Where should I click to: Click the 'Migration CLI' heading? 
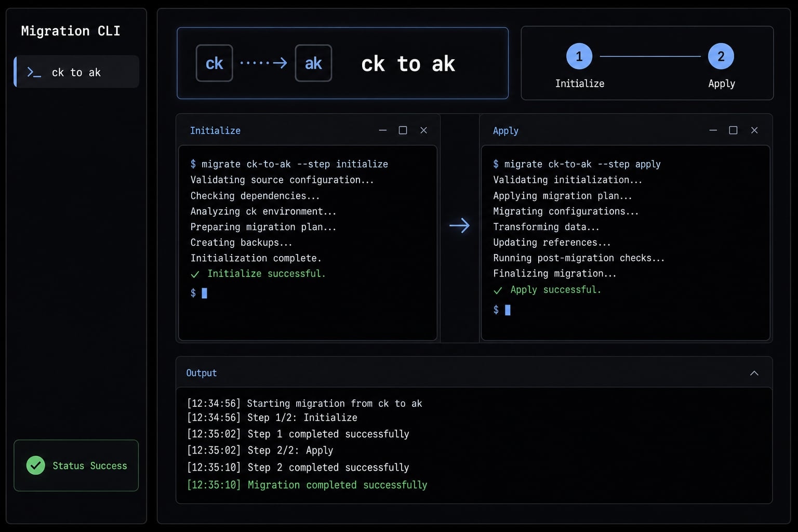71,31
